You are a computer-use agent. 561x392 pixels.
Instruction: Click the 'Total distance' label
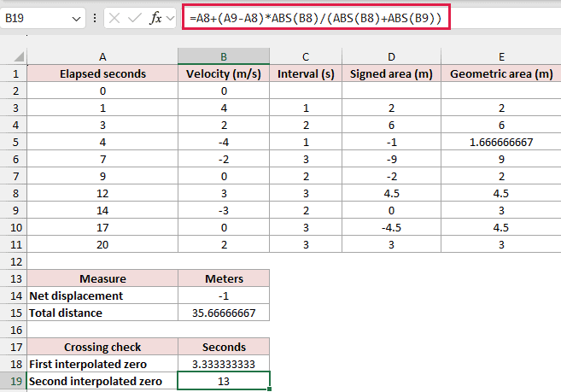(66, 313)
